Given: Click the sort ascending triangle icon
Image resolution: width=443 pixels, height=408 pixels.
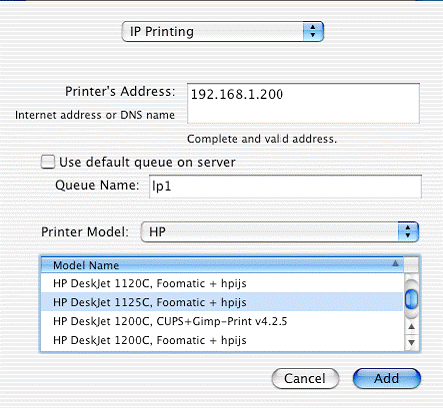Looking at the screenshot, I should click(395, 264).
